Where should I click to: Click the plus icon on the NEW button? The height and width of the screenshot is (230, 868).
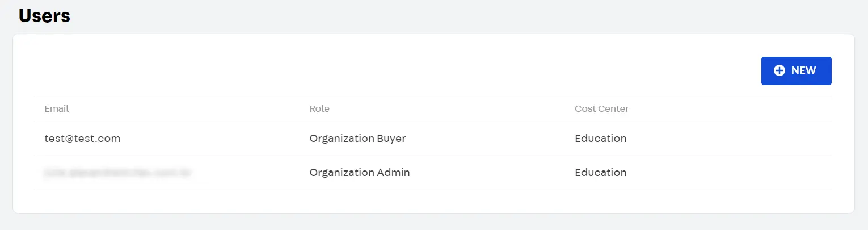click(779, 70)
